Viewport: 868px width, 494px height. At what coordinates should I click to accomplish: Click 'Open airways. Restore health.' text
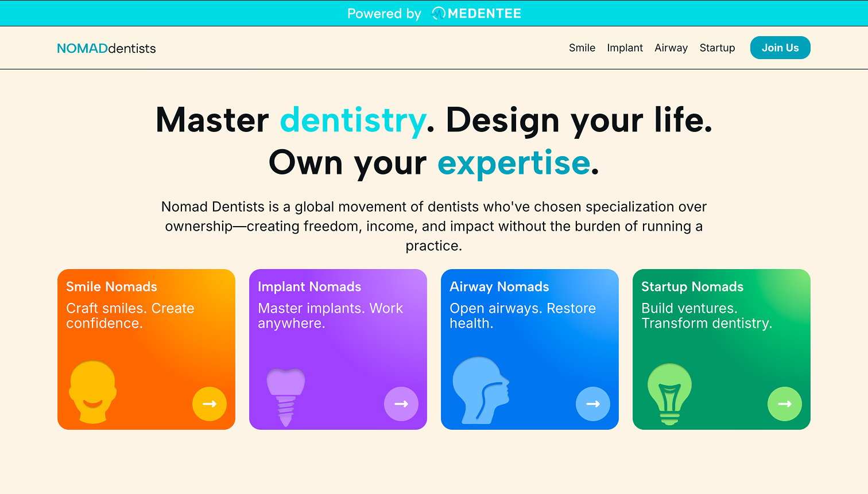[523, 316]
